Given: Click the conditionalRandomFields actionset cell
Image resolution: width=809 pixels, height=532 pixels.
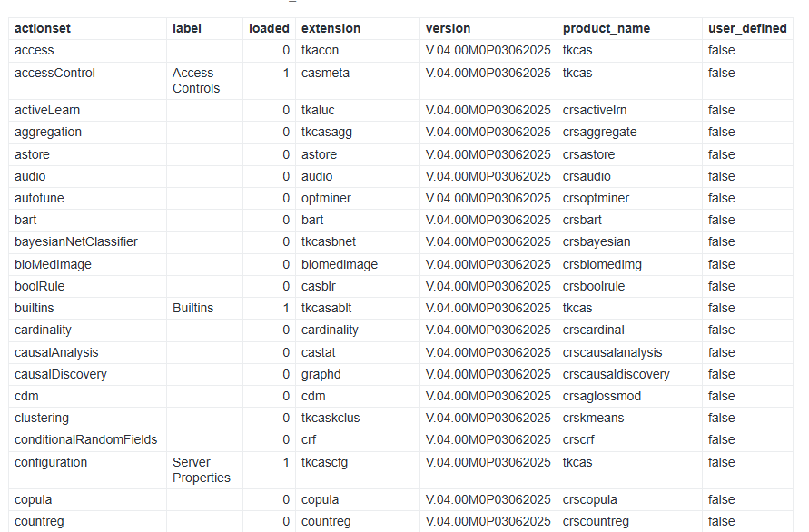Looking at the screenshot, I should click(85, 439).
